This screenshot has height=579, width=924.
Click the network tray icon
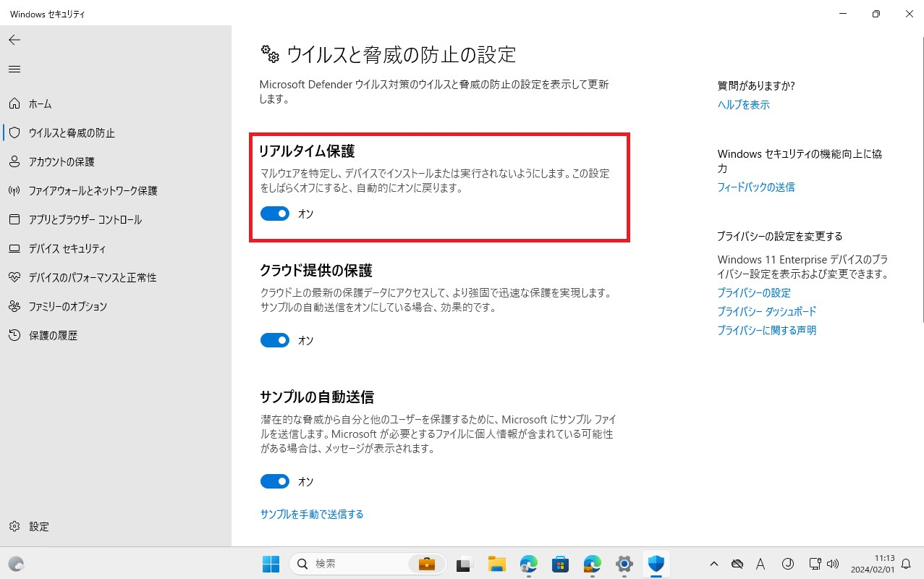click(815, 564)
